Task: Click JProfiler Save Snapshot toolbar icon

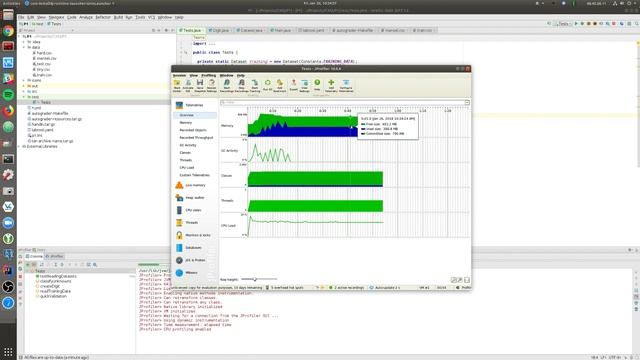Action: (x=200, y=85)
